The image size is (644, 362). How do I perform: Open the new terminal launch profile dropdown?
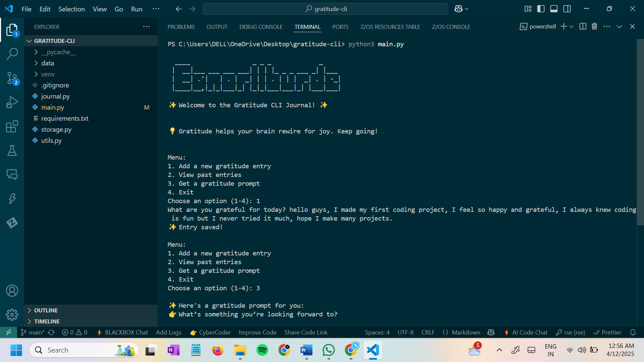tap(572, 26)
